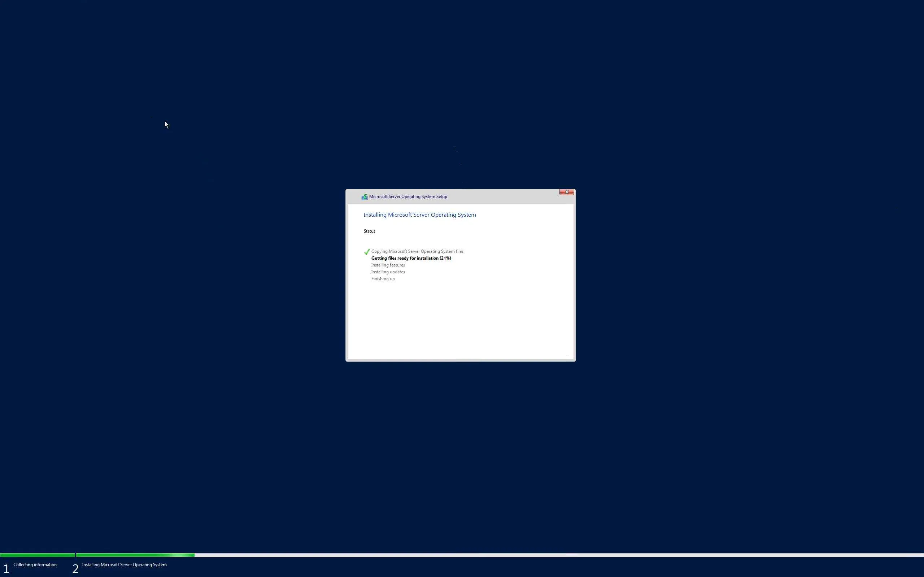924x577 pixels.
Task: Click the 'Installing features' step
Action: pos(388,265)
